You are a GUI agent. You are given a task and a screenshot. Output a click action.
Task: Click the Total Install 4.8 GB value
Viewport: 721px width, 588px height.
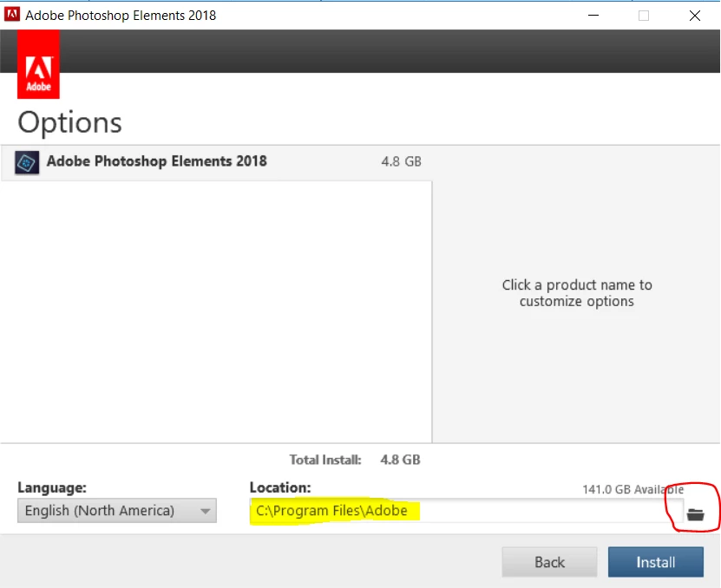(400, 460)
